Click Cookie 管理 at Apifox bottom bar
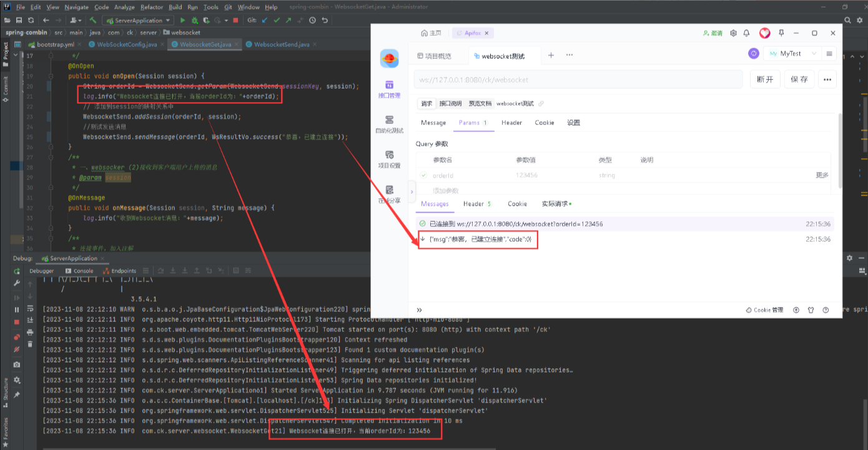 [764, 310]
